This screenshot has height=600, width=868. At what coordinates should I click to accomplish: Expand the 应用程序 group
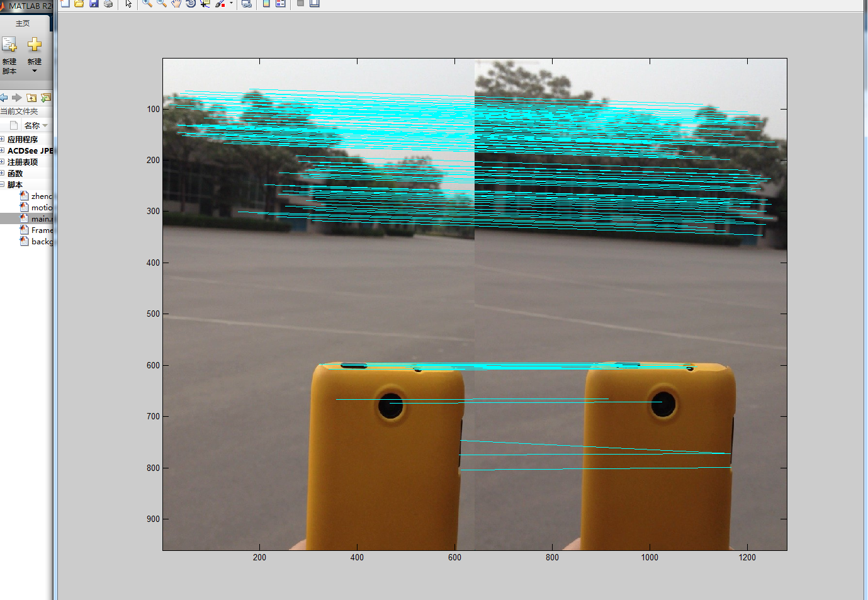[x=3, y=139]
